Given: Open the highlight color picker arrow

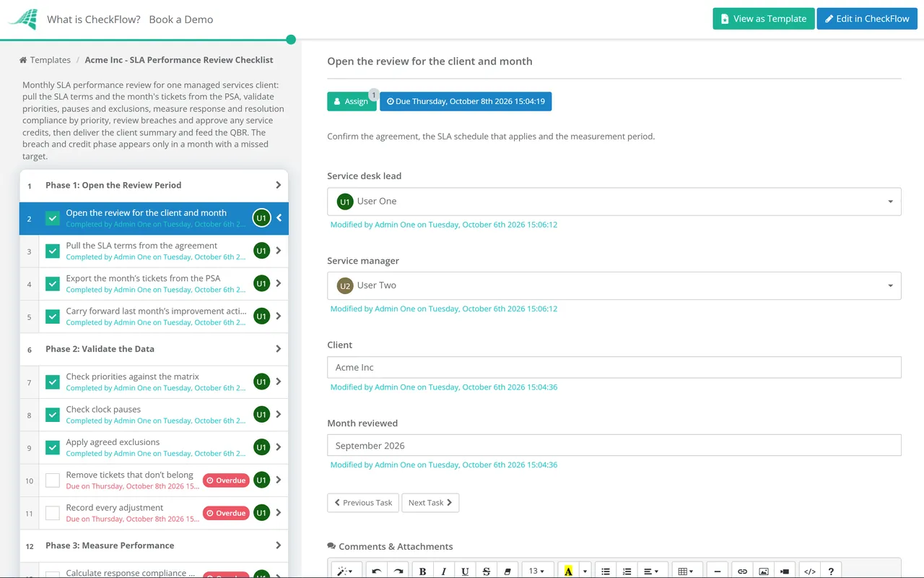Looking at the screenshot, I should [585, 571].
